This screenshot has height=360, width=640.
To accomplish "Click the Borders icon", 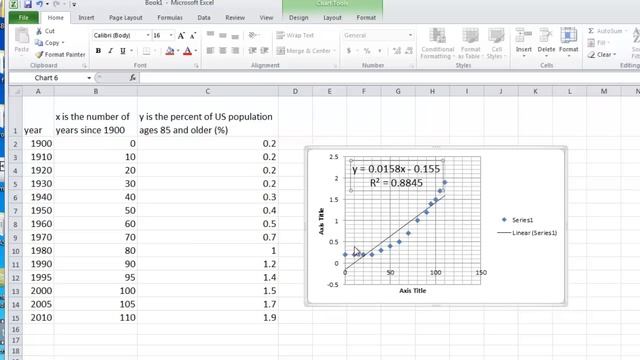I will tap(146, 51).
